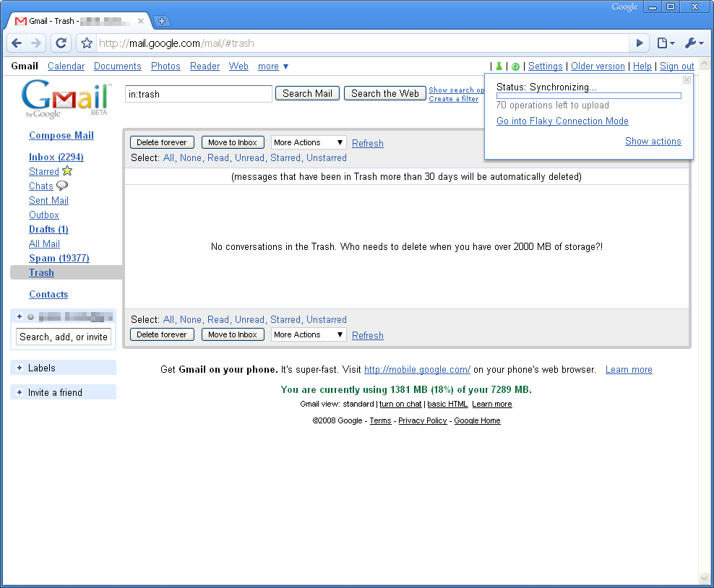
Task: Click the turn on chat link
Action: pyautogui.click(x=400, y=404)
